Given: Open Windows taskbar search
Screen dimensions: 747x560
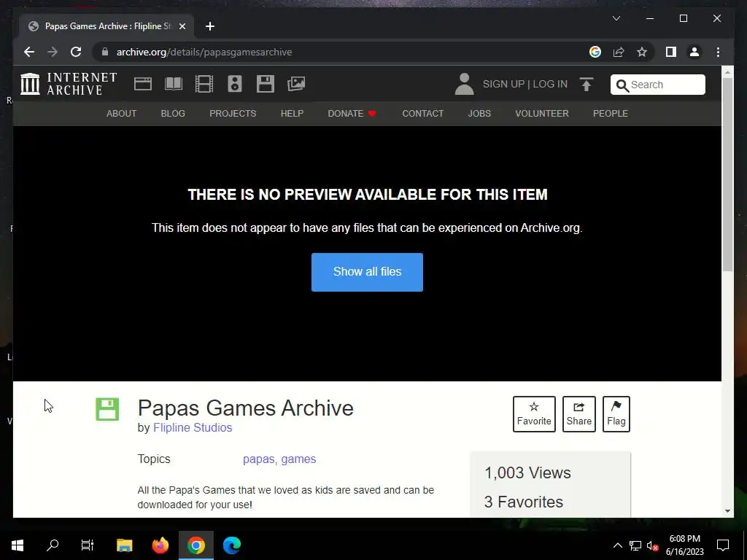Looking at the screenshot, I should click(x=53, y=545).
